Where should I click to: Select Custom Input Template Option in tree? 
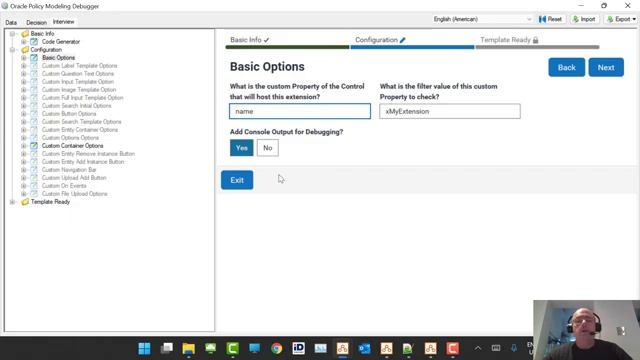(78, 82)
